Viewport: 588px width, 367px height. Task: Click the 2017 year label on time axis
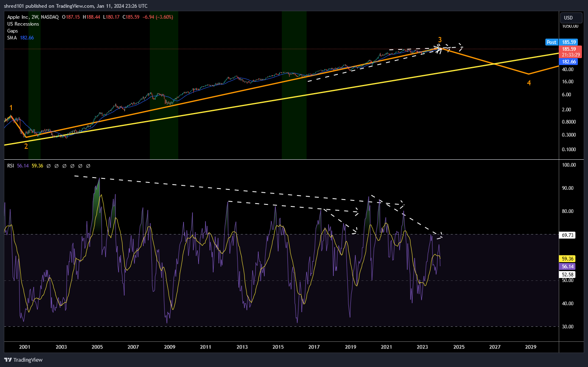point(314,347)
